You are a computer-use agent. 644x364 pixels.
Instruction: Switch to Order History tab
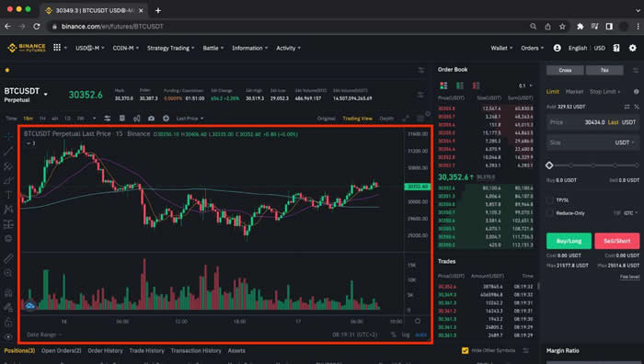pyautogui.click(x=105, y=350)
